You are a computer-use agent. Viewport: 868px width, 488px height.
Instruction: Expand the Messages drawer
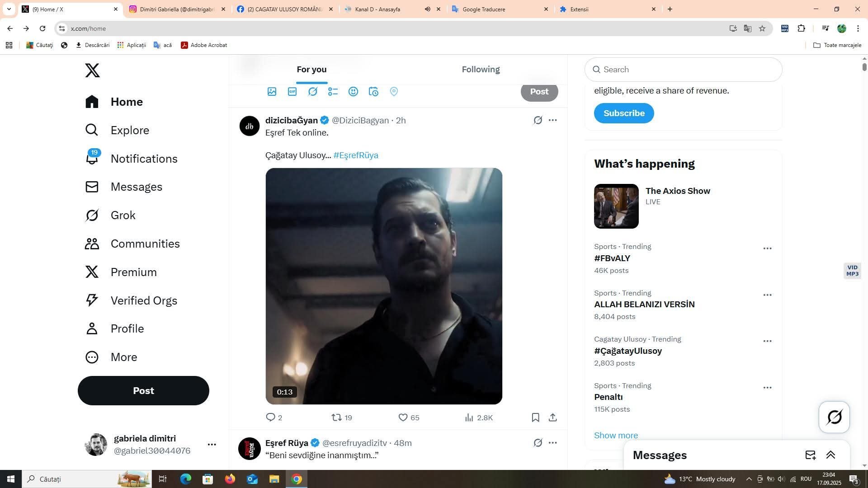(x=830, y=455)
